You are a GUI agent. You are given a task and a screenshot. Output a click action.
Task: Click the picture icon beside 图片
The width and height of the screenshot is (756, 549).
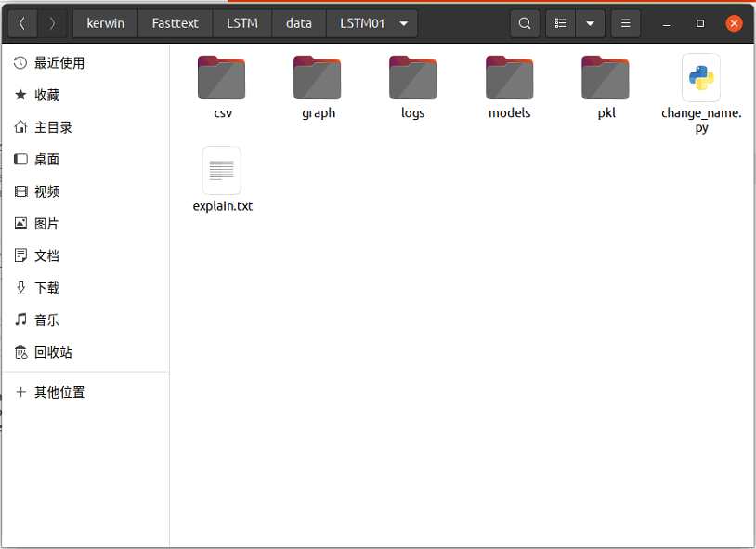[20, 223]
